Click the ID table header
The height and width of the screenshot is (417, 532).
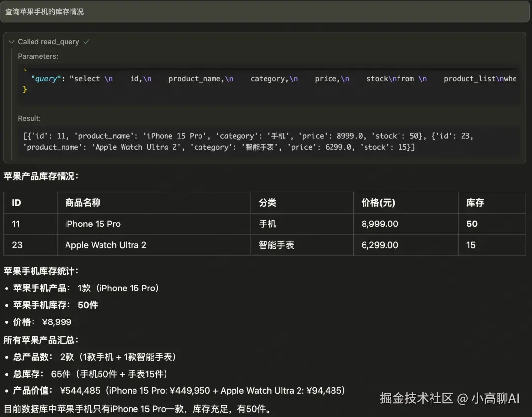tap(16, 202)
